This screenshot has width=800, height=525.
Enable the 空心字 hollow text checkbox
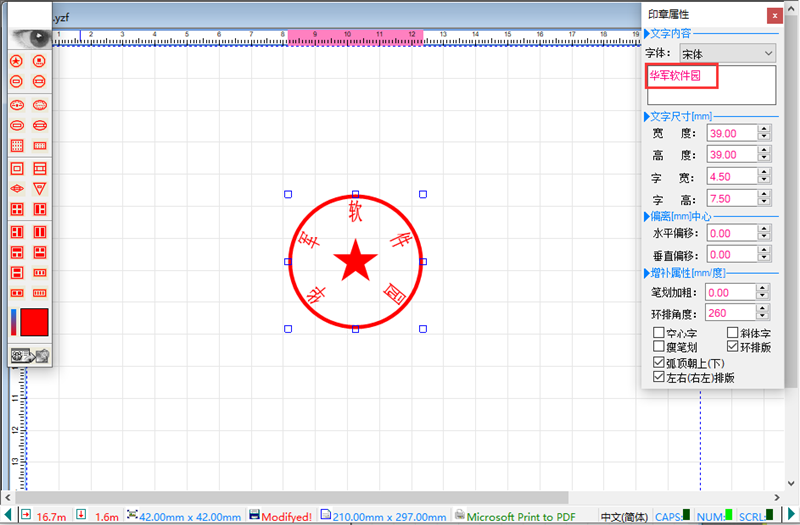(x=658, y=333)
